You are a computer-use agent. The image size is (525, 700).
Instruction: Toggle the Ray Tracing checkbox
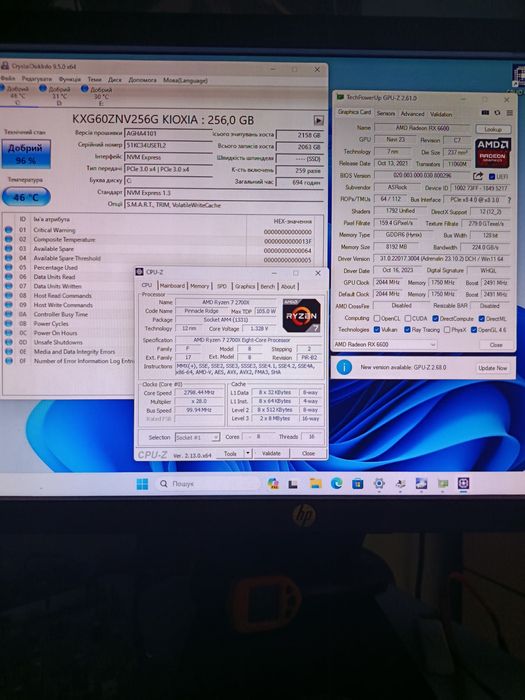pos(407,329)
